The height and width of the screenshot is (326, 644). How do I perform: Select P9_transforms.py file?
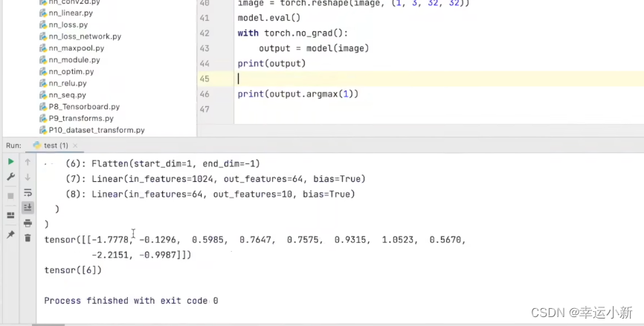pos(81,119)
